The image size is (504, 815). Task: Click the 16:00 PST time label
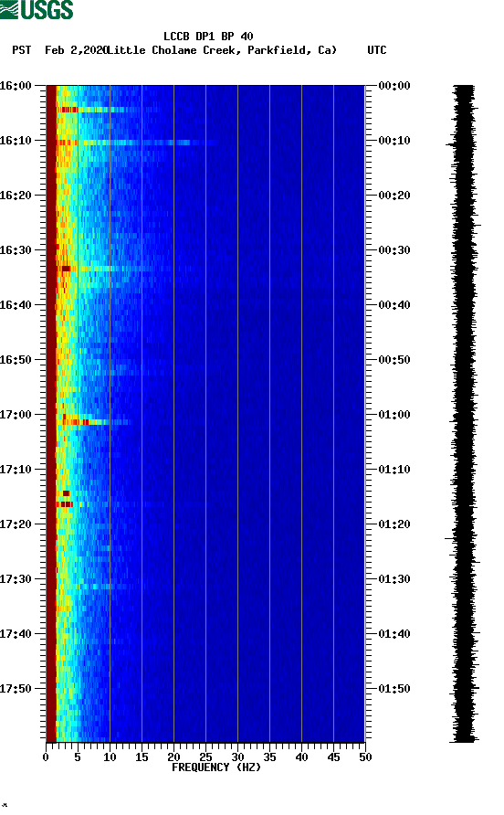coord(16,86)
